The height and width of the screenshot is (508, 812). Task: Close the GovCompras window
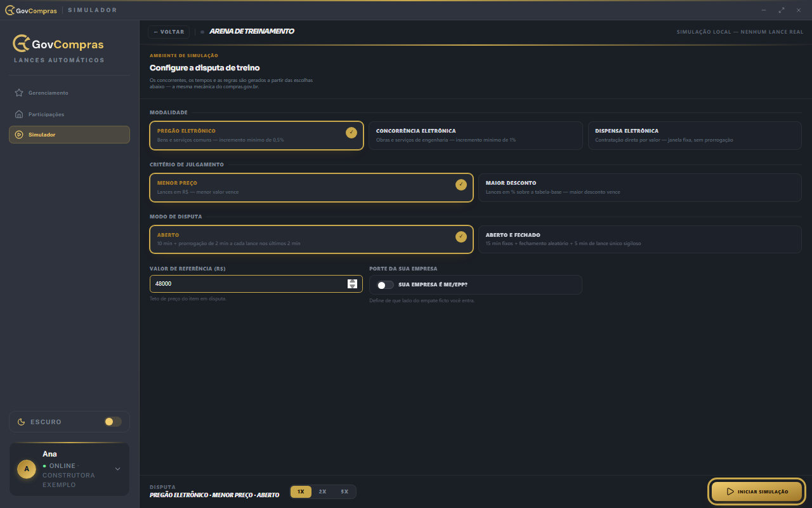click(799, 10)
